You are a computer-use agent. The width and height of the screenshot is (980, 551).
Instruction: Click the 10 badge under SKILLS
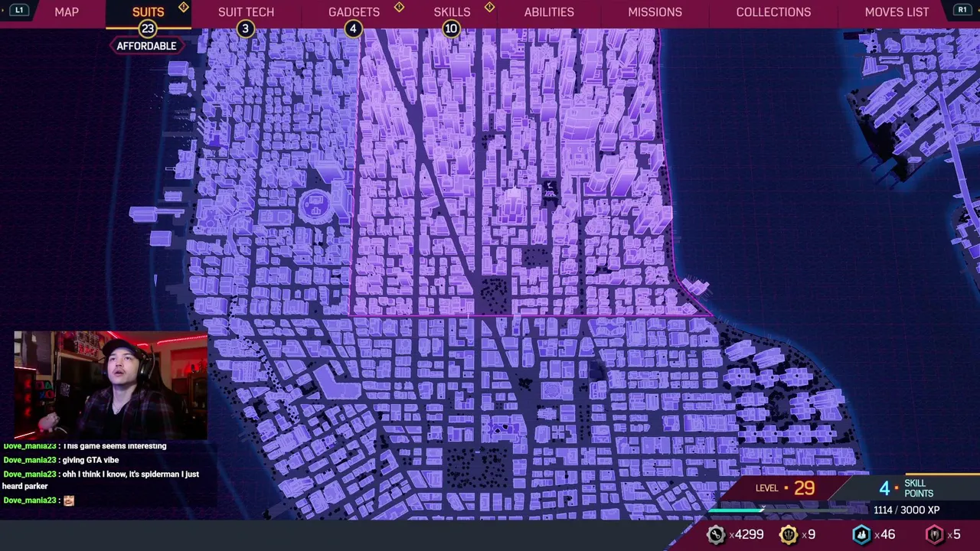pos(450,29)
